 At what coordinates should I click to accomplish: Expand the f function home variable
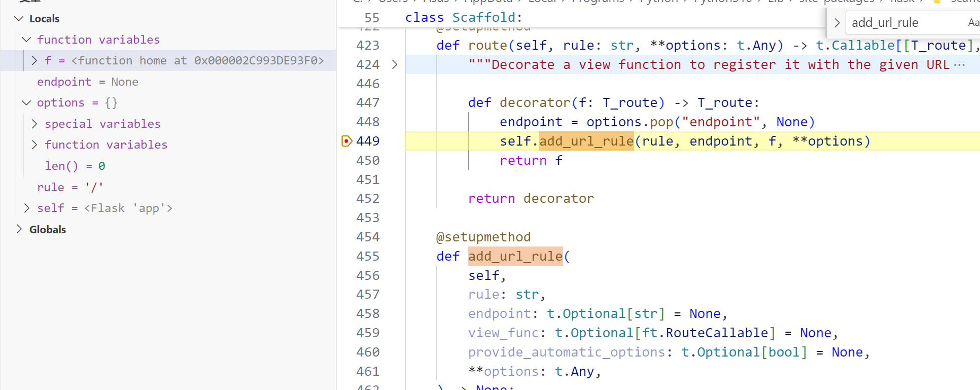click(x=34, y=60)
